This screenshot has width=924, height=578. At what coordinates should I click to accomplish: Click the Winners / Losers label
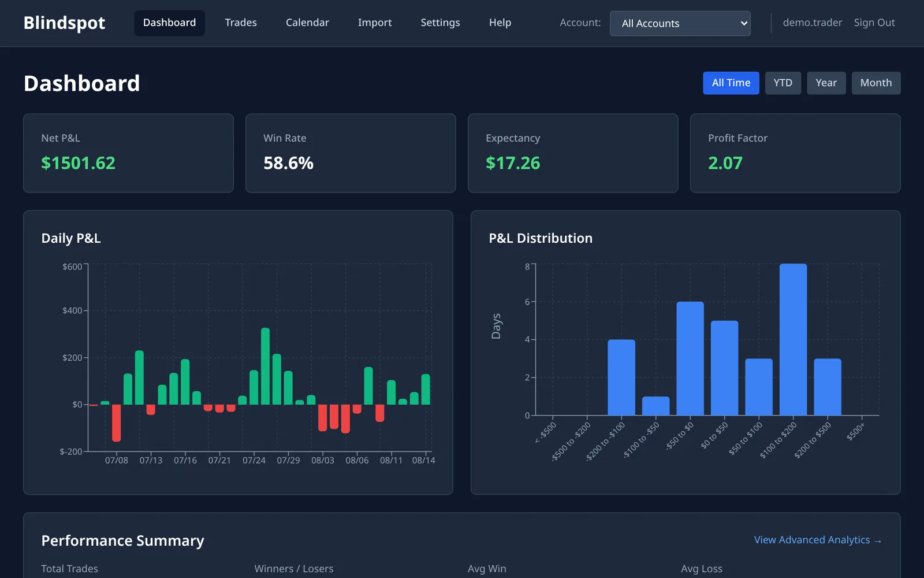(294, 569)
